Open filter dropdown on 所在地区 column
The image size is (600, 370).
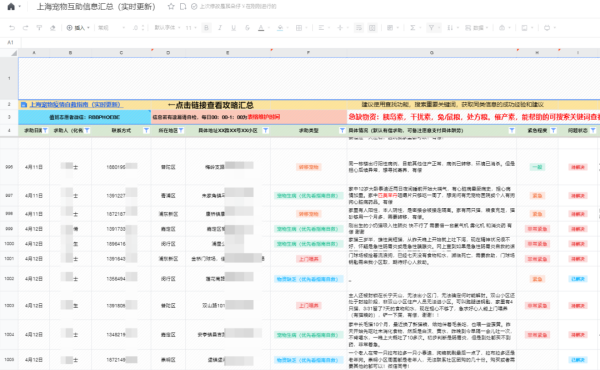click(181, 130)
